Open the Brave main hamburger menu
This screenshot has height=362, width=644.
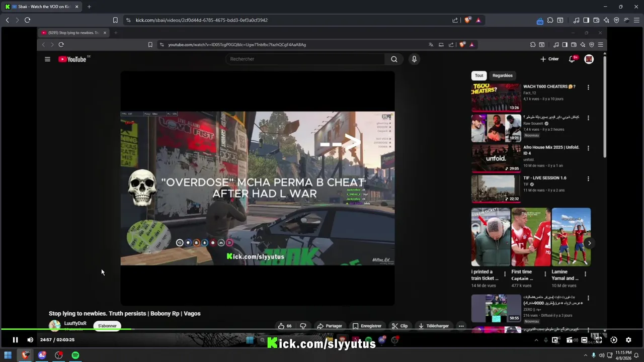tap(636, 20)
